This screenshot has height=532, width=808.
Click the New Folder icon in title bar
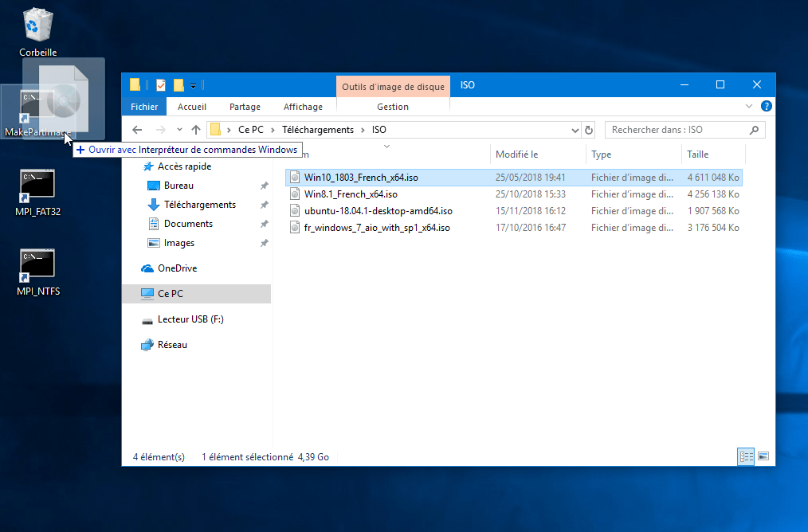(x=178, y=85)
